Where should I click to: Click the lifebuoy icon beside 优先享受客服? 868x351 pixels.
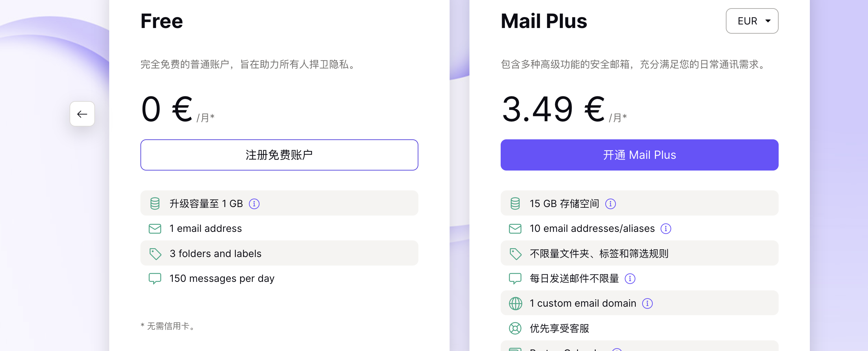pyautogui.click(x=515, y=328)
